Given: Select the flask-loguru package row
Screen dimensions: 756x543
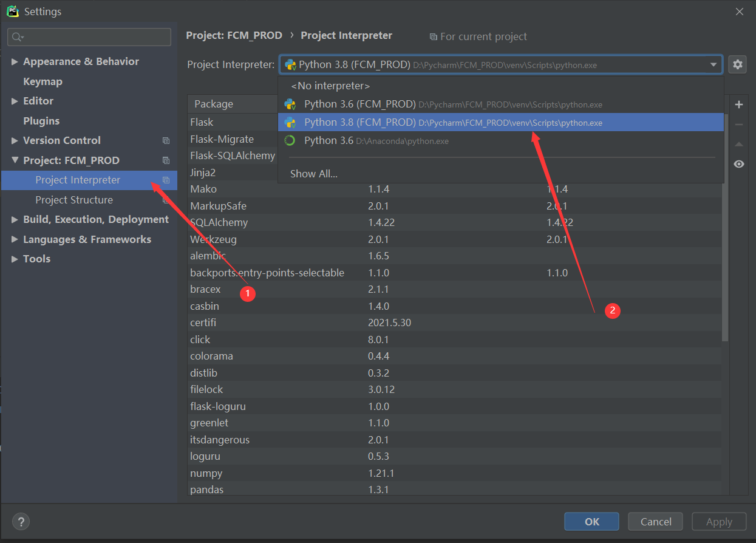Looking at the screenshot, I should (x=454, y=406).
